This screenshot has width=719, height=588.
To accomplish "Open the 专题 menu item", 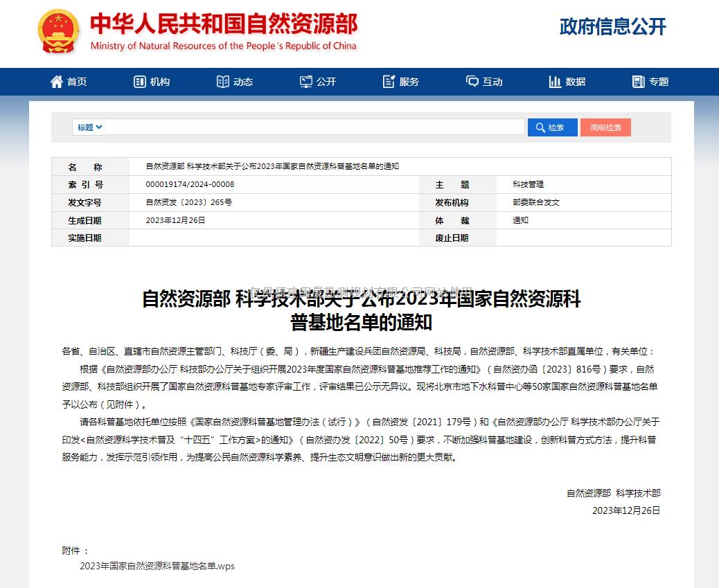I will click(650, 82).
